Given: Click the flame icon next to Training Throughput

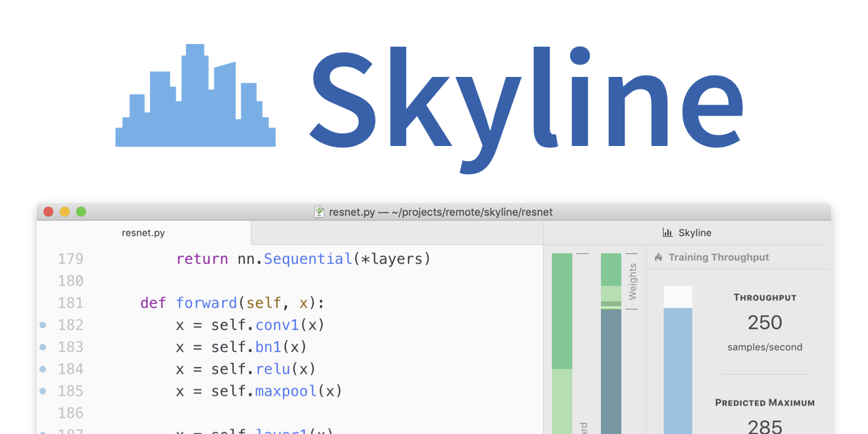Looking at the screenshot, I should tap(659, 257).
